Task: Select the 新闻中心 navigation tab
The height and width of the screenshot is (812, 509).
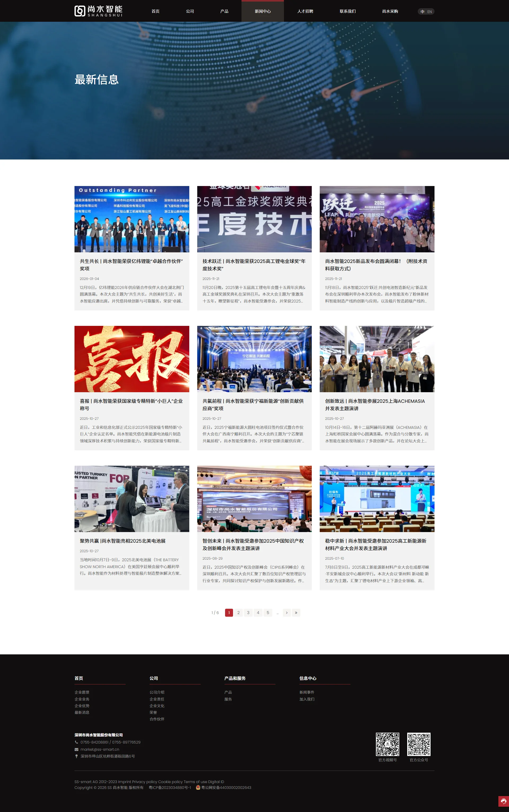Action: tap(262, 11)
